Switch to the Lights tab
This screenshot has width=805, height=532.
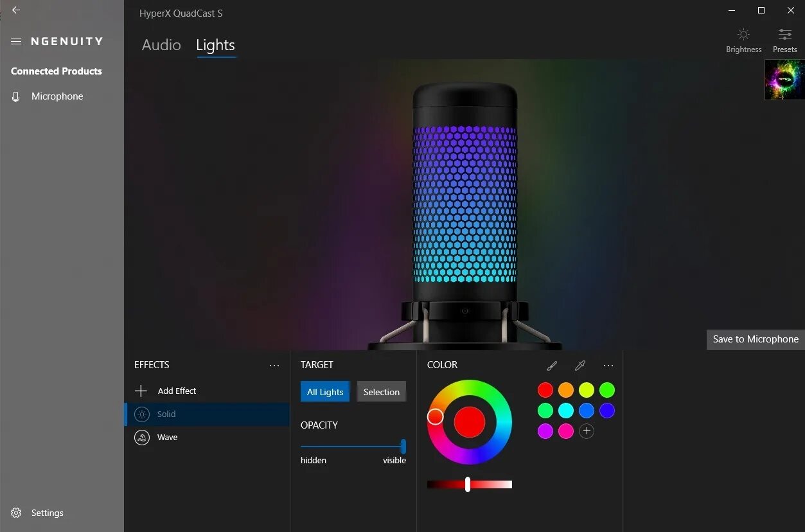[215, 45]
